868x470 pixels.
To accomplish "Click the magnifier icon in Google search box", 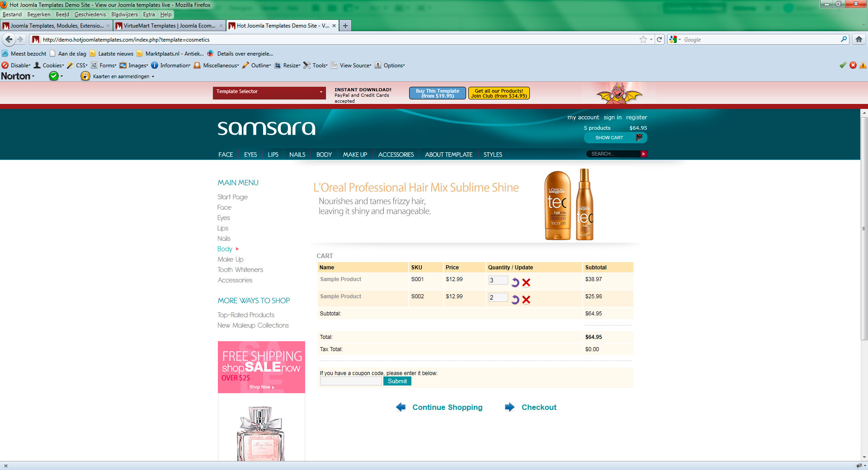I will coord(844,39).
